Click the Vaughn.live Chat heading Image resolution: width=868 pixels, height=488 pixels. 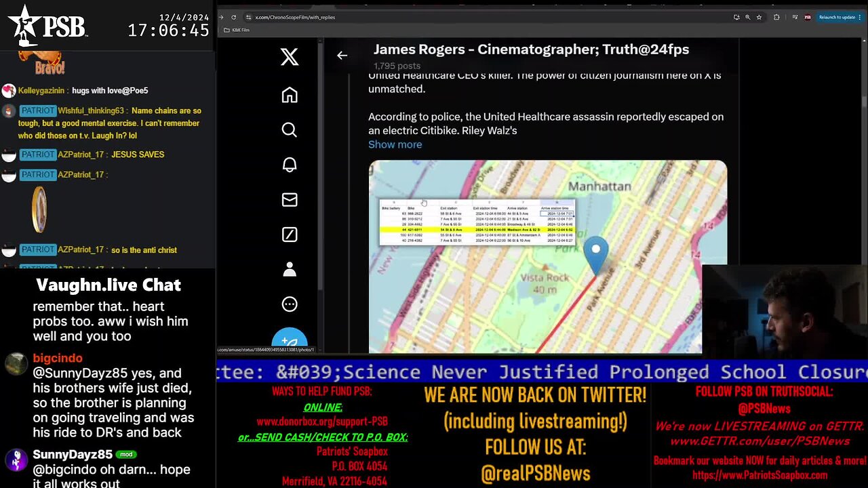point(108,285)
